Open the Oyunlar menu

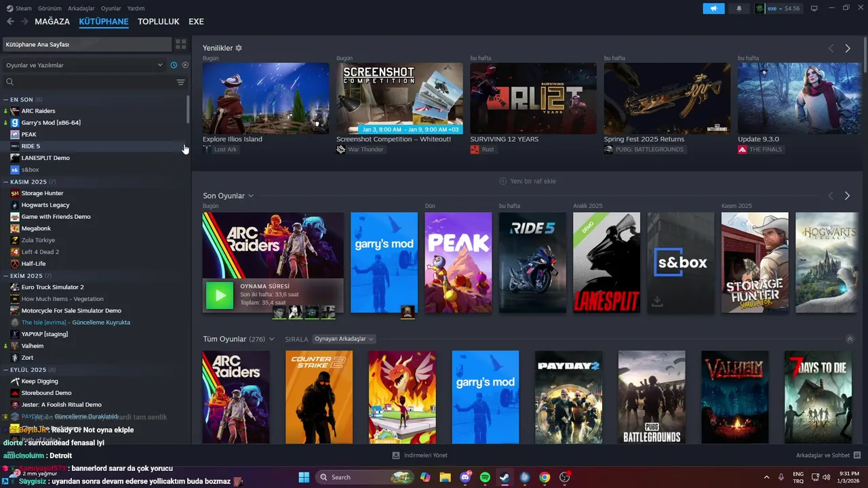tap(111, 8)
